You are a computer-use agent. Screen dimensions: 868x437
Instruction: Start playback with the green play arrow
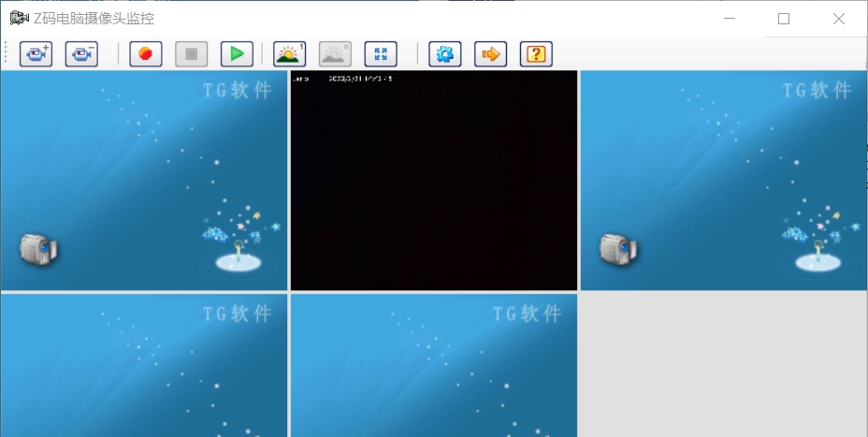pos(237,54)
